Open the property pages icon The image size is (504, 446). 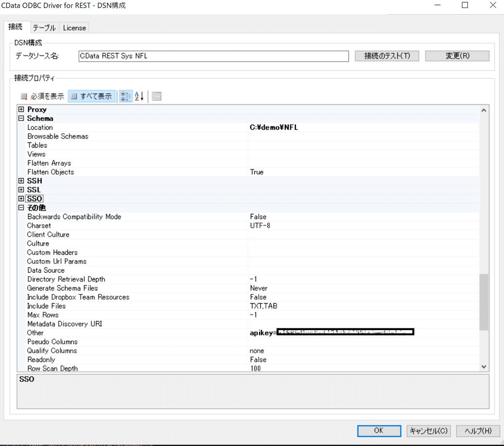tap(157, 96)
